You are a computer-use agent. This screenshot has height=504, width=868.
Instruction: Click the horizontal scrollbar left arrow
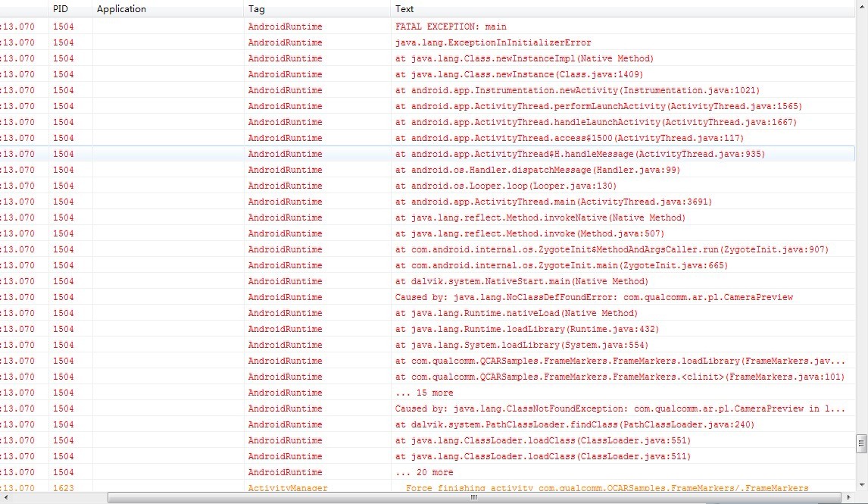point(5,497)
